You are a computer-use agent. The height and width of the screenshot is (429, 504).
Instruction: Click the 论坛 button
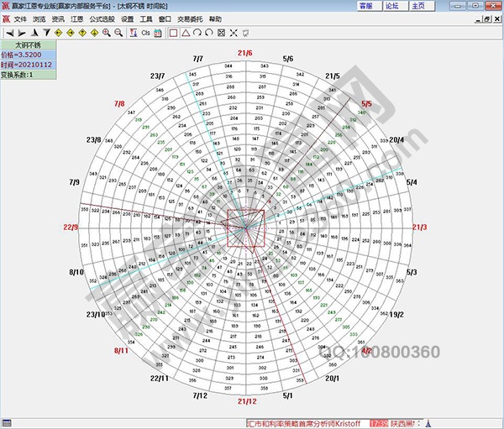tap(391, 6)
